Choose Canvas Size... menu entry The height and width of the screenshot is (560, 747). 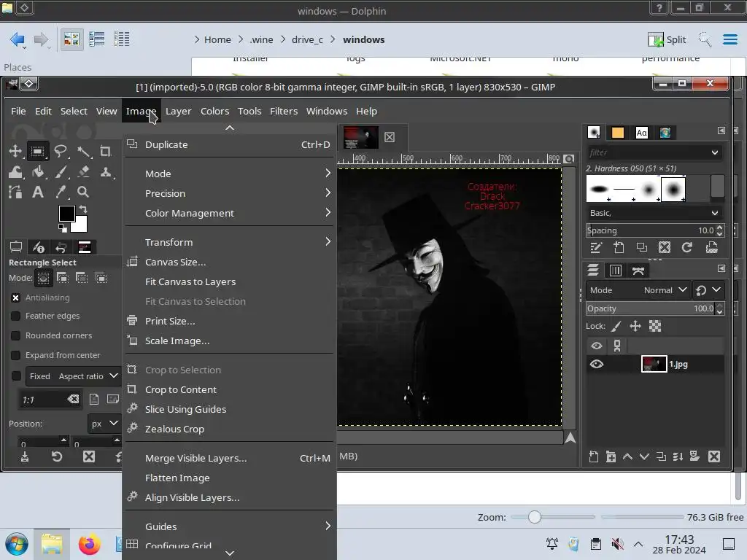(229, 262)
